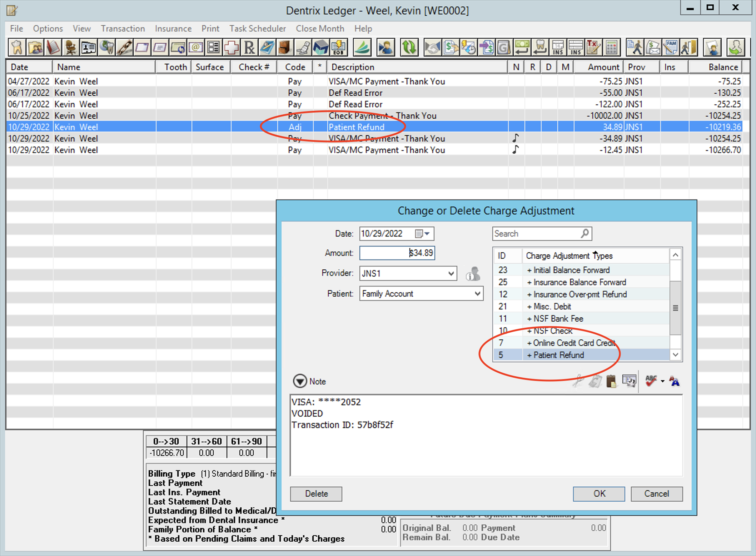Click the globe and tooth icon
Image resolution: width=756 pixels, height=556 pixels.
pos(106,48)
